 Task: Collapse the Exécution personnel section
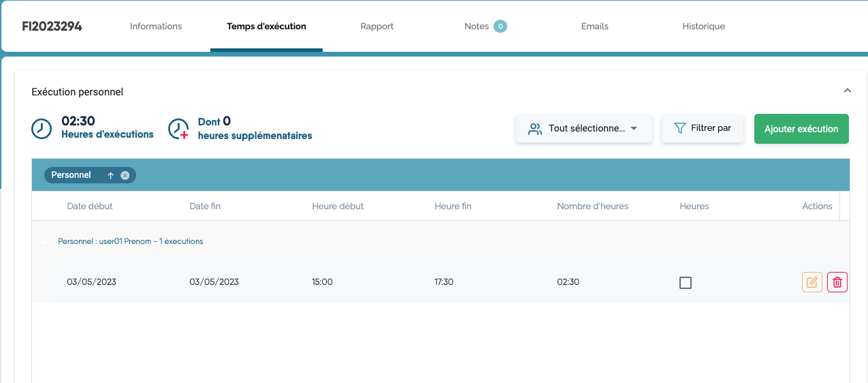(x=847, y=91)
